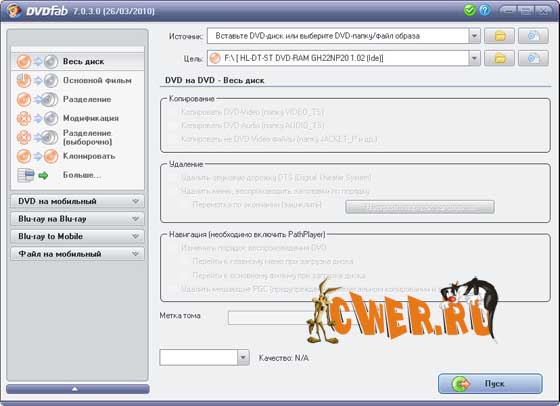Click the green checkmark settings icon

pos(469,10)
